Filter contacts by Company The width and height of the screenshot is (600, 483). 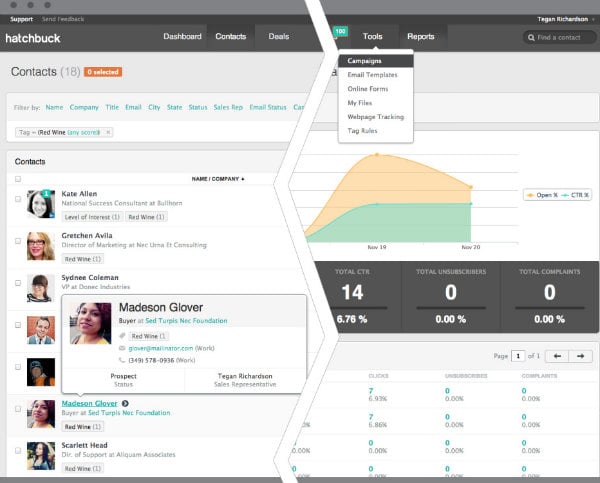pos(83,107)
